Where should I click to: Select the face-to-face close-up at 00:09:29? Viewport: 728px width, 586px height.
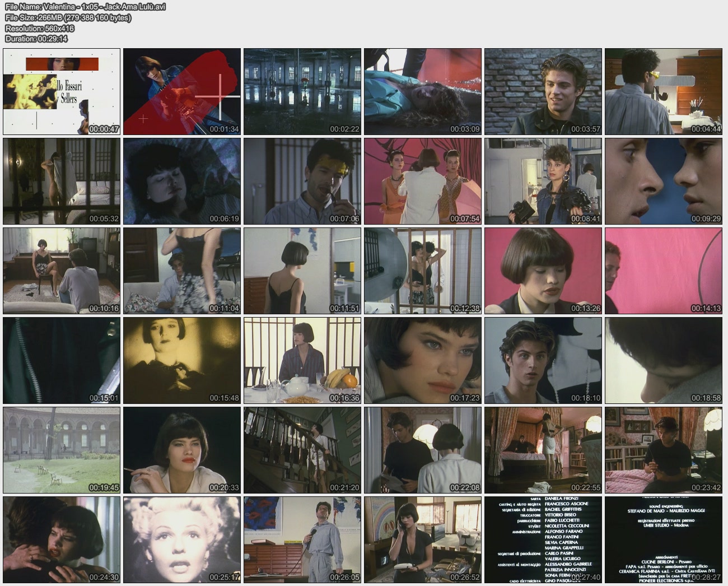click(x=664, y=181)
